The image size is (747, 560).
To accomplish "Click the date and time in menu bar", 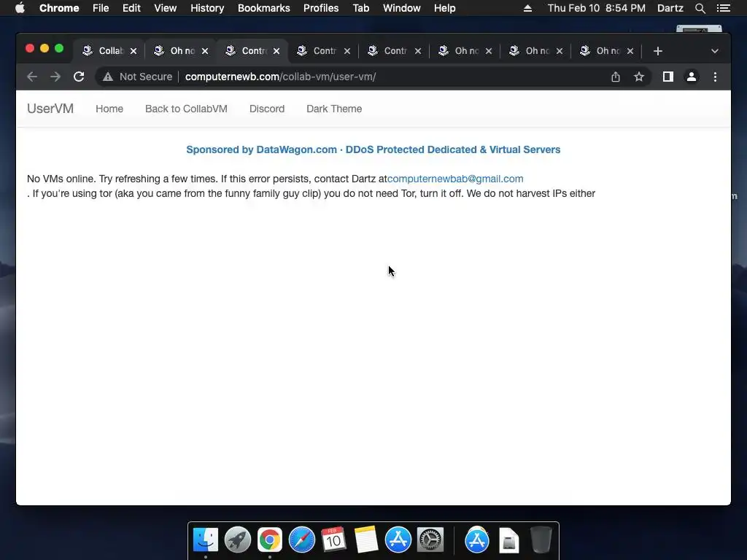I will pyautogui.click(x=597, y=8).
